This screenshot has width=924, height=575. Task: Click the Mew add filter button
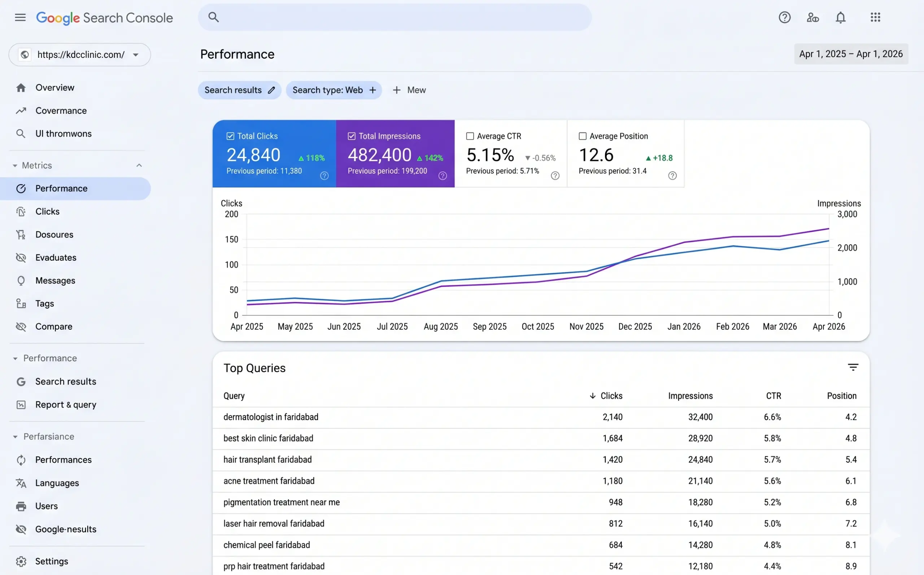click(x=409, y=90)
